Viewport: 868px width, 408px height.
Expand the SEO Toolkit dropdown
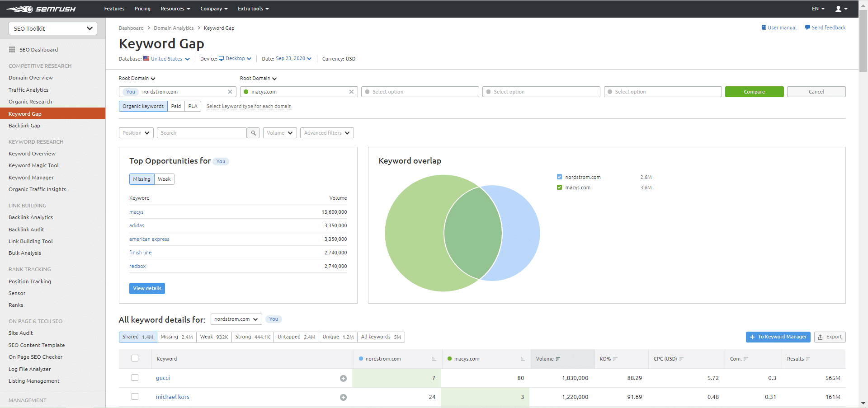tap(53, 28)
